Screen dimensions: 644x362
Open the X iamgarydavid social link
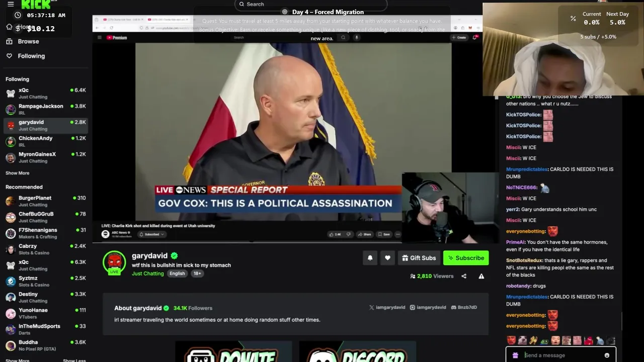[387, 307]
